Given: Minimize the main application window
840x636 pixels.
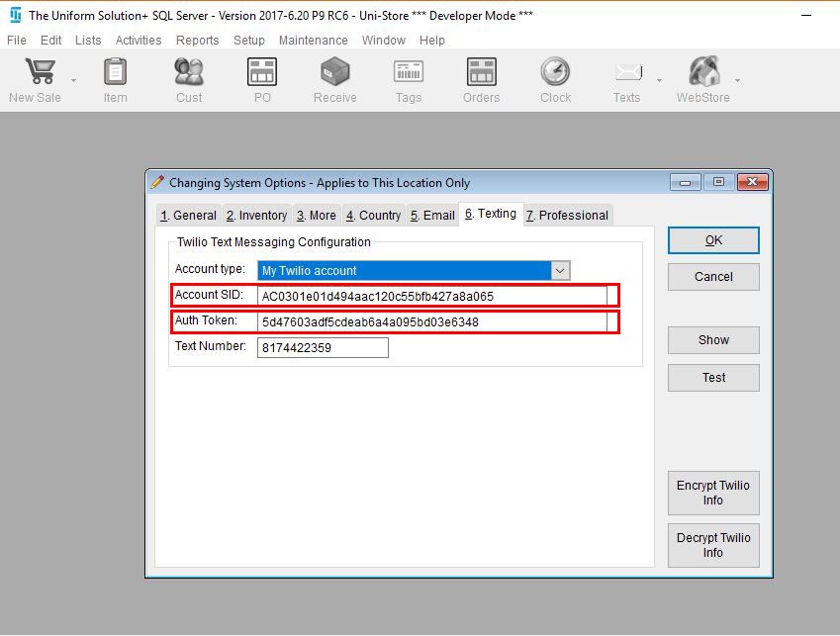Looking at the screenshot, I should [x=806, y=16].
